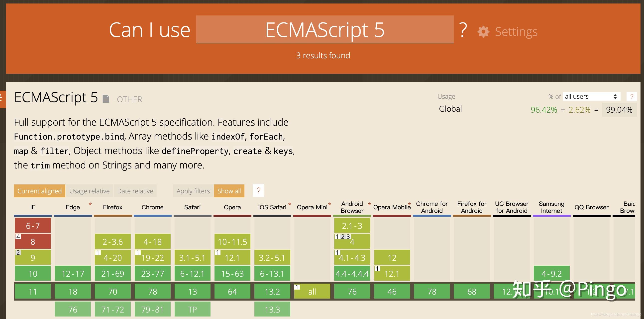The image size is (644, 319).
Task: Click note marker 1 on Opera Mini all cell
Action: 297,287
